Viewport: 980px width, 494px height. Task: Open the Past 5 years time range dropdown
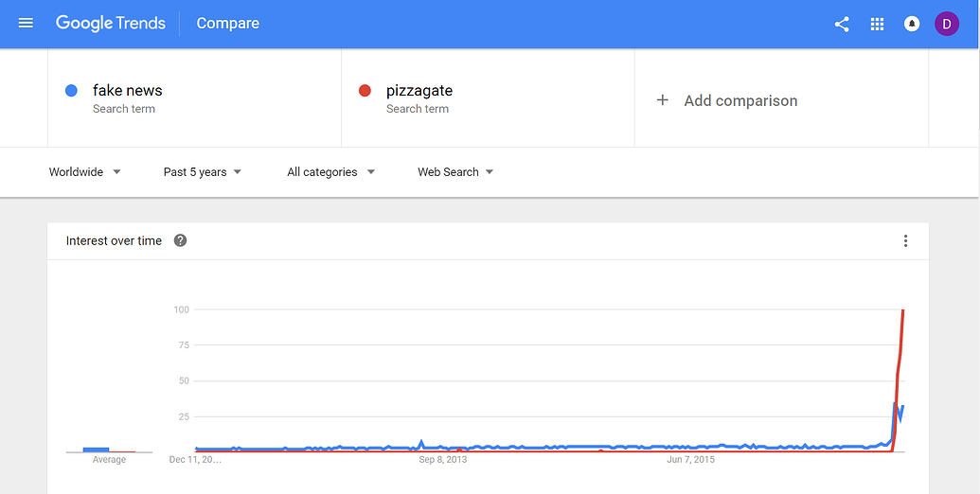click(203, 172)
